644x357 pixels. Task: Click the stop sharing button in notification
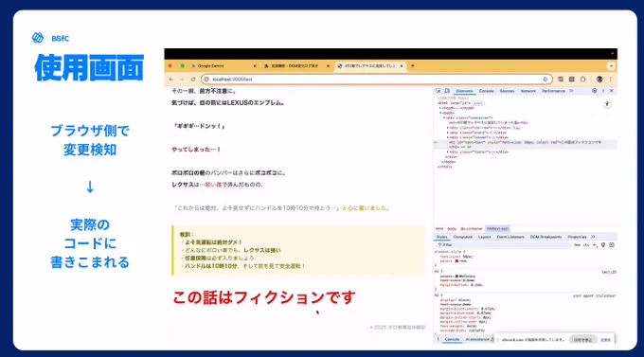pyautogui.click(x=582, y=340)
